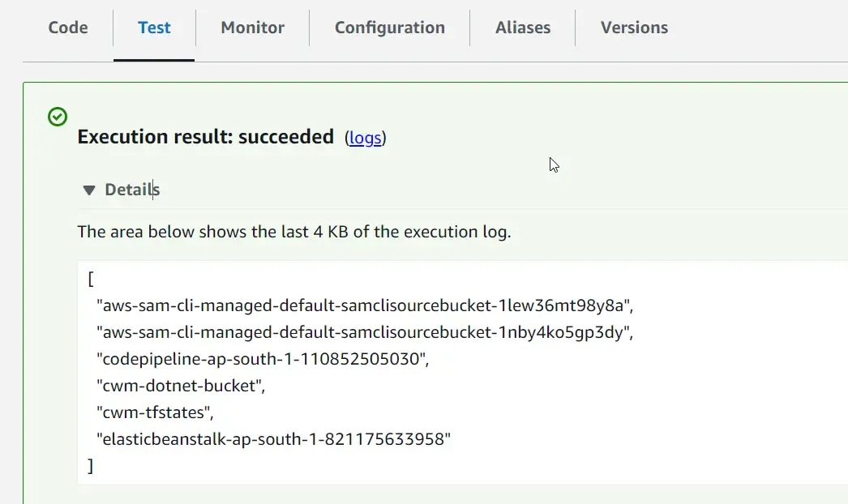
Task: Switch to the Code tab
Action: (67, 27)
